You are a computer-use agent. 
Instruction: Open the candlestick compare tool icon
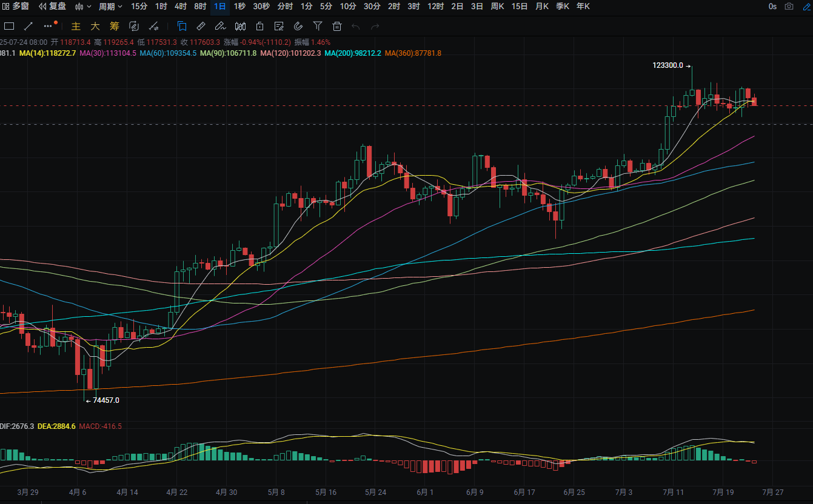tap(240, 26)
